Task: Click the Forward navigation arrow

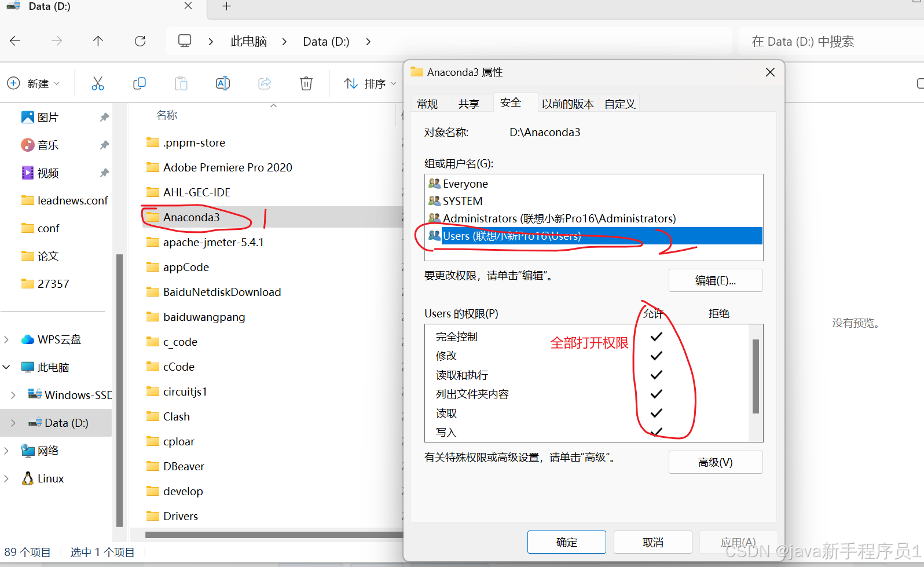Action: point(57,41)
